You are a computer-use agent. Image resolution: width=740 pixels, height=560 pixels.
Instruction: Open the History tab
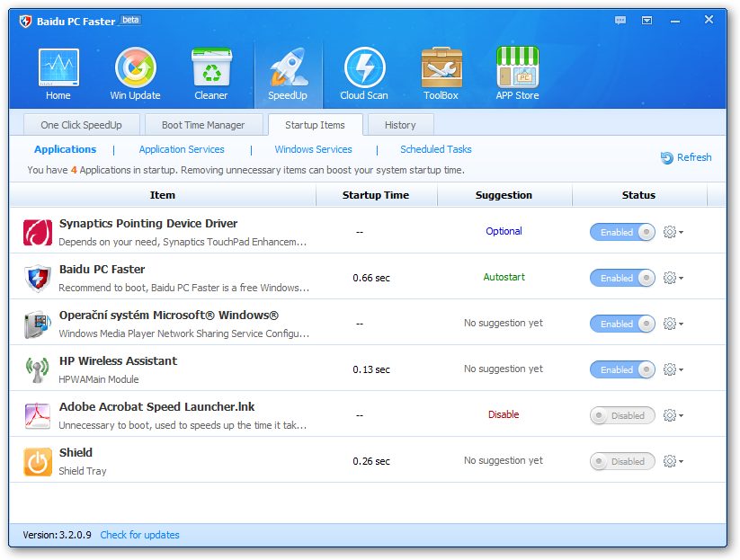click(x=400, y=125)
